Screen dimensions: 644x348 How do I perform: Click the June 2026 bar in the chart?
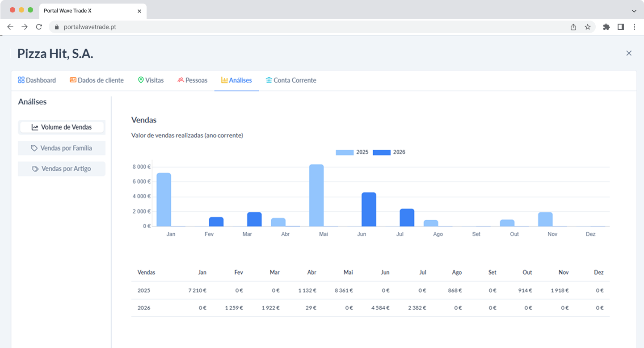point(369,210)
